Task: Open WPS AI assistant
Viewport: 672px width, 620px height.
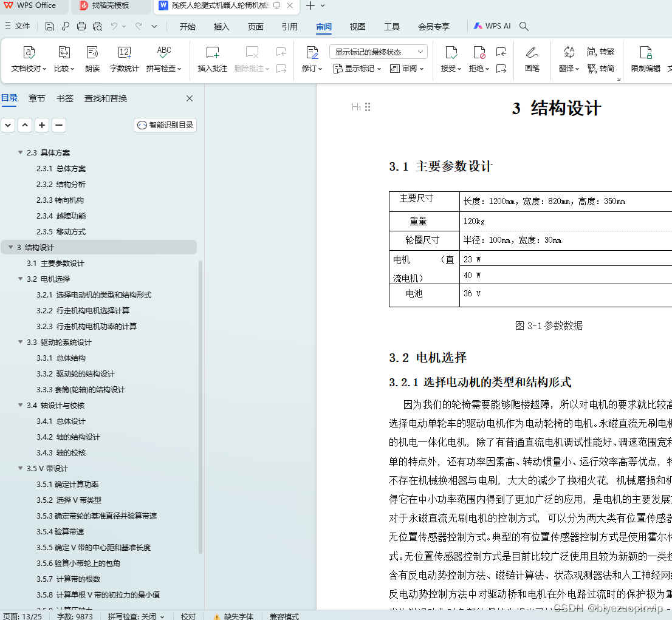Action: point(492,26)
